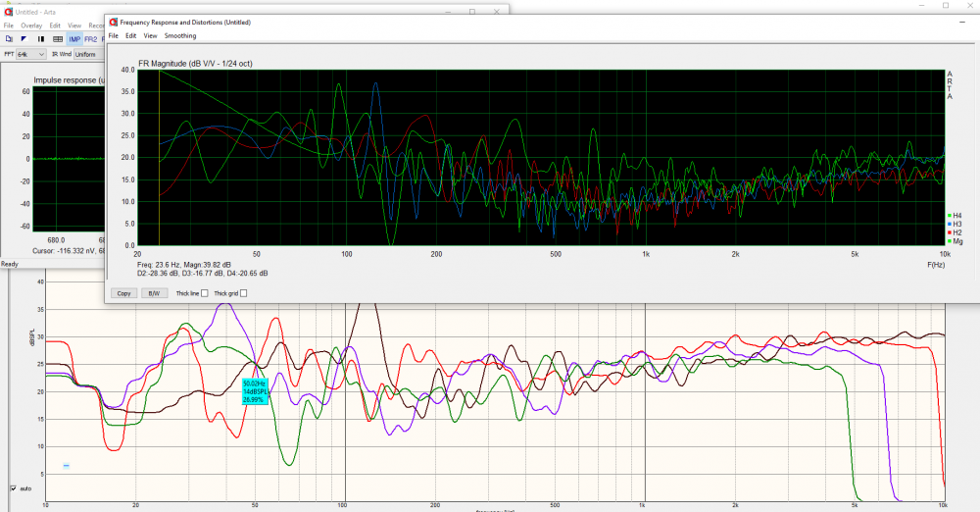The height and width of the screenshot is (512, 980).
Task: Open the Overlay menu in Arta
Action: tap(31, 25)
